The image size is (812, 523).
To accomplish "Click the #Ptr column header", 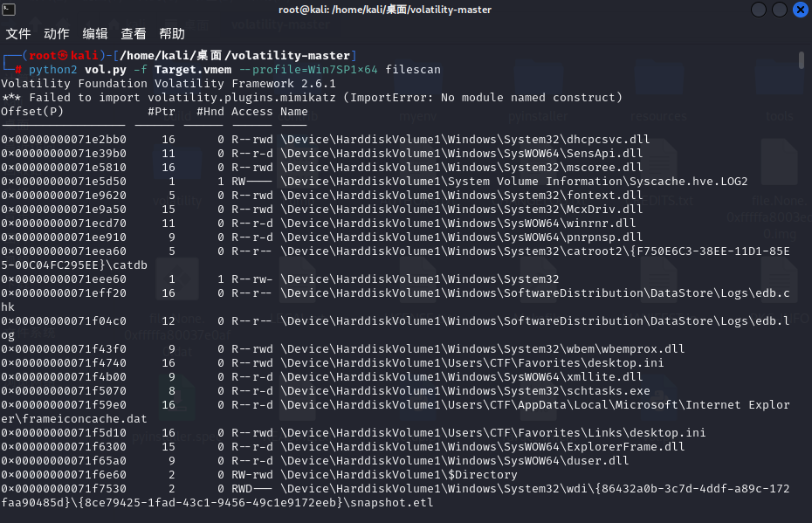I will 162,112.
